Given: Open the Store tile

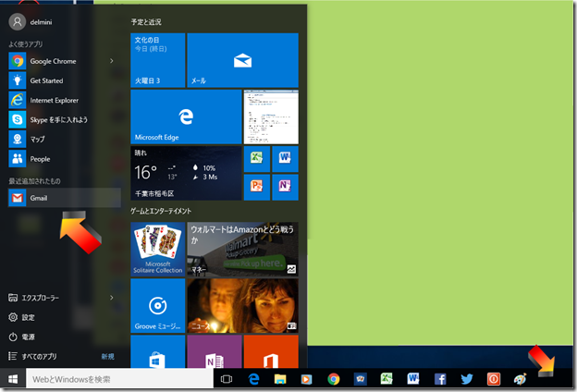Looking at the screenshot, I should (x=158, y=351).
